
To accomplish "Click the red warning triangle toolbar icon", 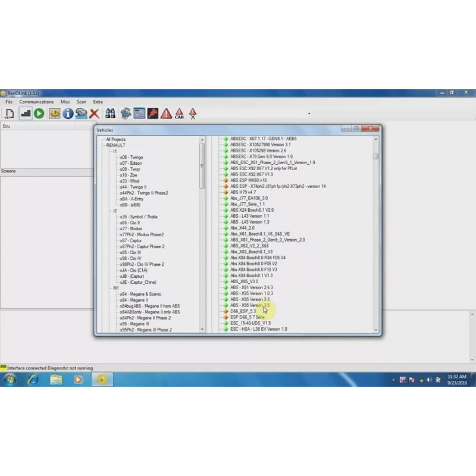I will coord(165,114).
